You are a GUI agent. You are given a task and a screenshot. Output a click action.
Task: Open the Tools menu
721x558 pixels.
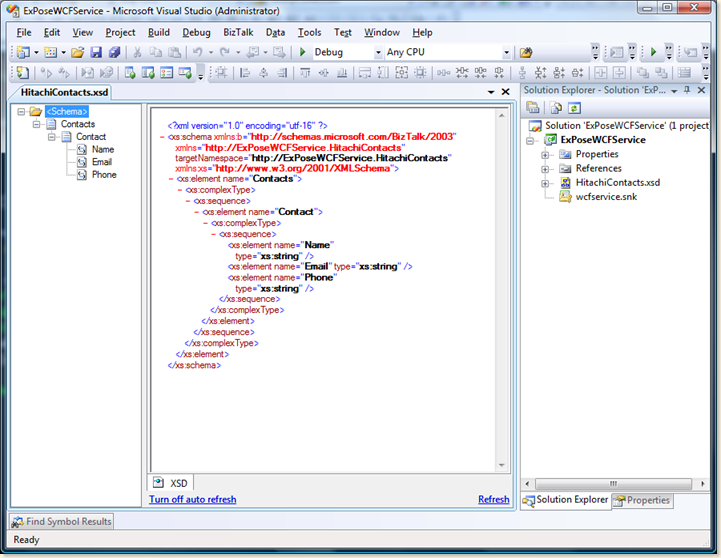click(309, 32)
